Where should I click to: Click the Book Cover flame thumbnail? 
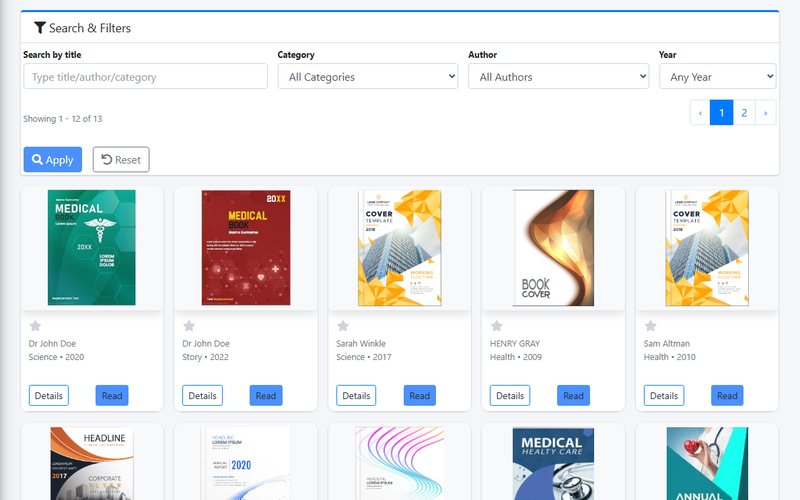tap(554, 247)
